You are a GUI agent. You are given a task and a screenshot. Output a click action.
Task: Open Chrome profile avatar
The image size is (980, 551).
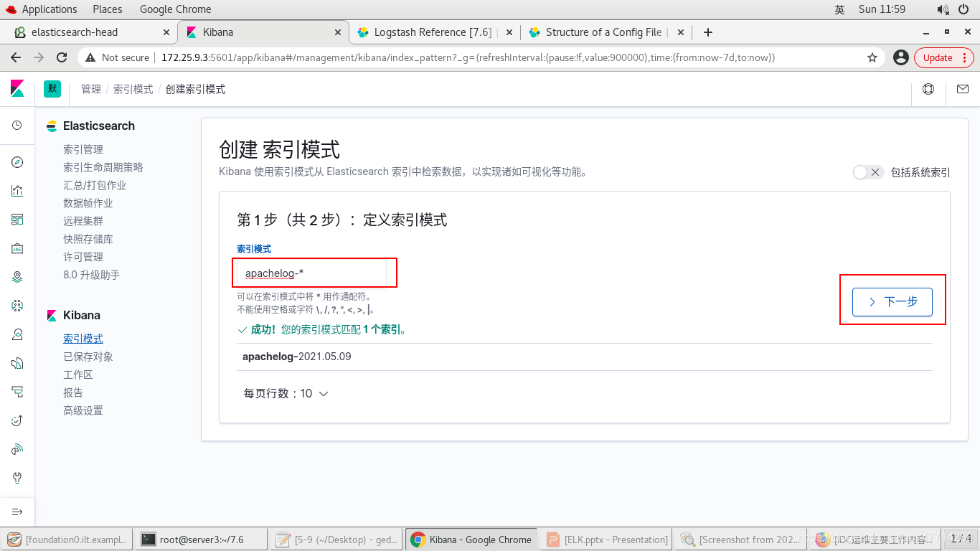901,57
